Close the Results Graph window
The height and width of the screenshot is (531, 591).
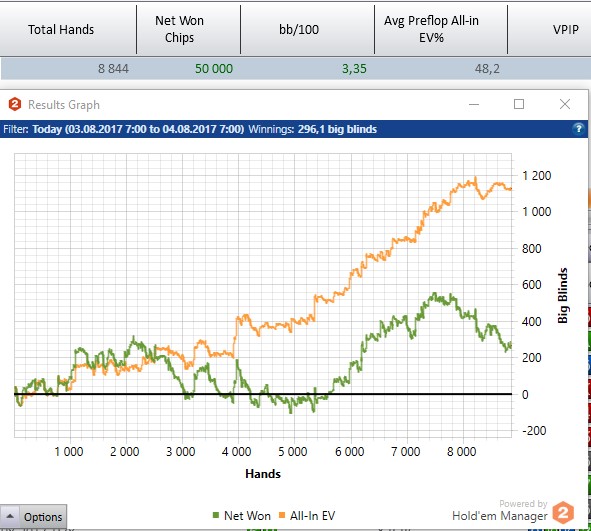565,104
